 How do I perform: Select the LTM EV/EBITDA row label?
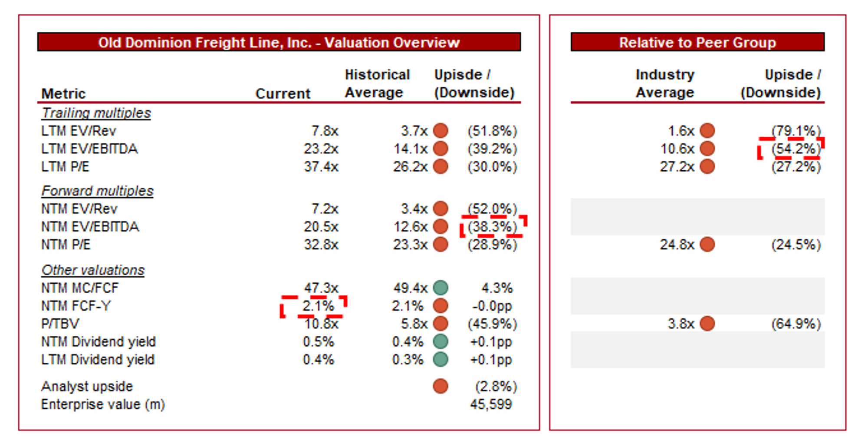(x=89, y=149)
